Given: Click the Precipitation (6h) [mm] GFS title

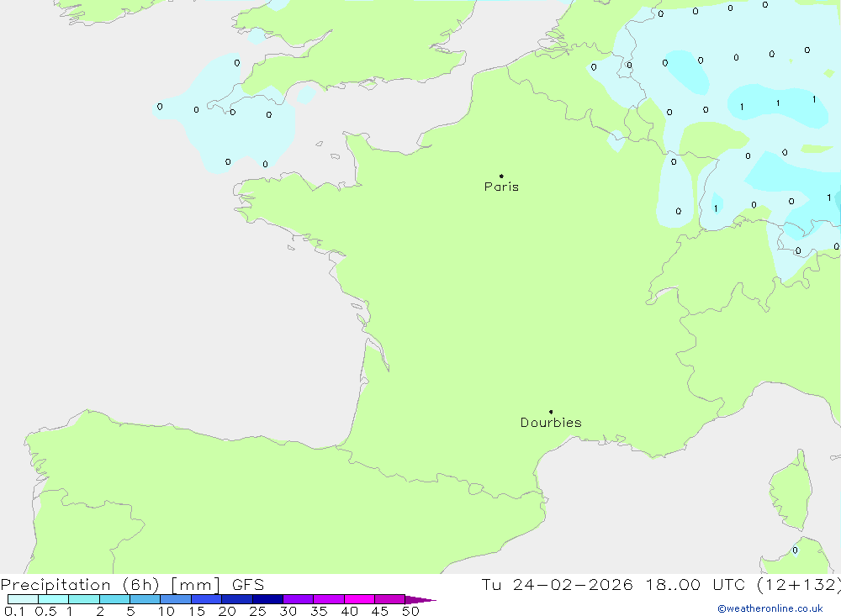Looking at the screenshot, I should click(x=133, y=585).
